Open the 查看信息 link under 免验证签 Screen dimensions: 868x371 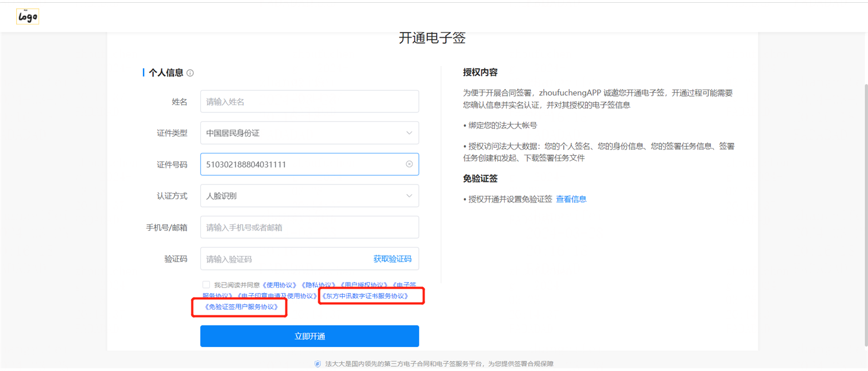tap(571, 199)
